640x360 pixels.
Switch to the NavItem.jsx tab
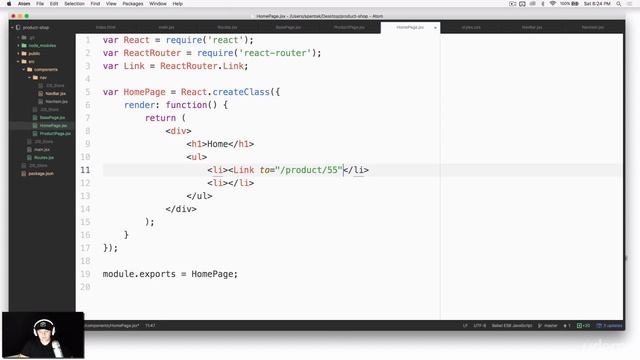pos(593,27)
